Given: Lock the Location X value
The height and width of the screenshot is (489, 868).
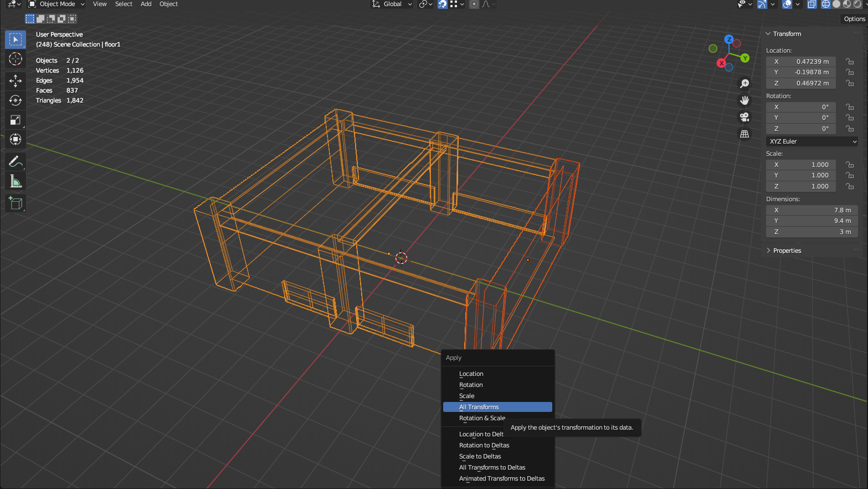Looking at the screenshot, I should (850, 62).
